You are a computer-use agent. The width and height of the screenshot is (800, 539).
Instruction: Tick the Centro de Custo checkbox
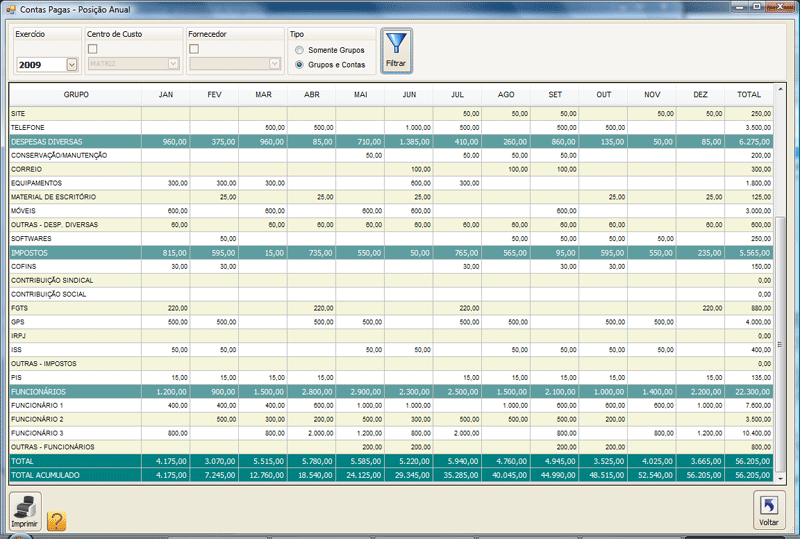tap(92, 49)
